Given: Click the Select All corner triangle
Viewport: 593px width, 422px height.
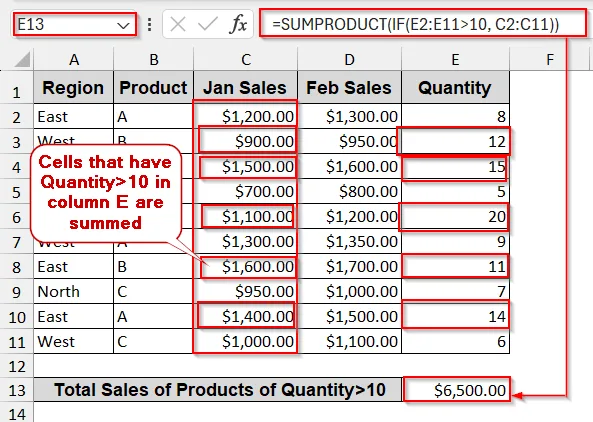Looking at the screenshot, I should pos(23,60).
